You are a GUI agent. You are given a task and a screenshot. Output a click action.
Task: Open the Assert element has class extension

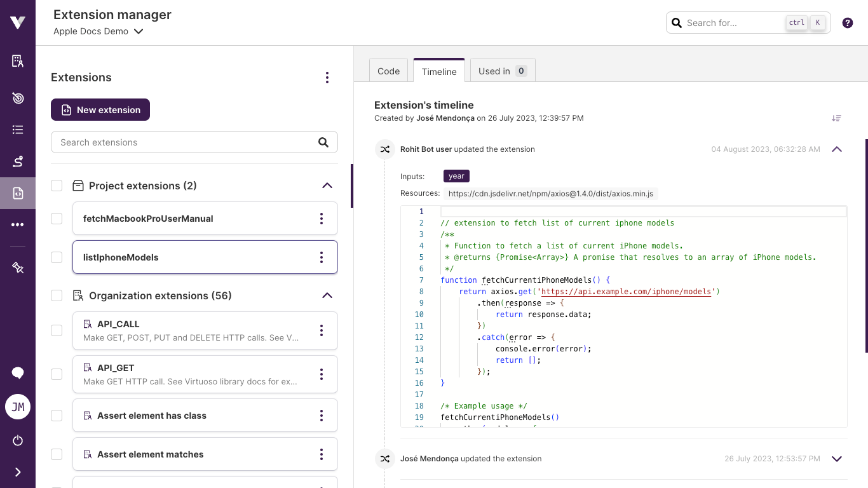205,416
